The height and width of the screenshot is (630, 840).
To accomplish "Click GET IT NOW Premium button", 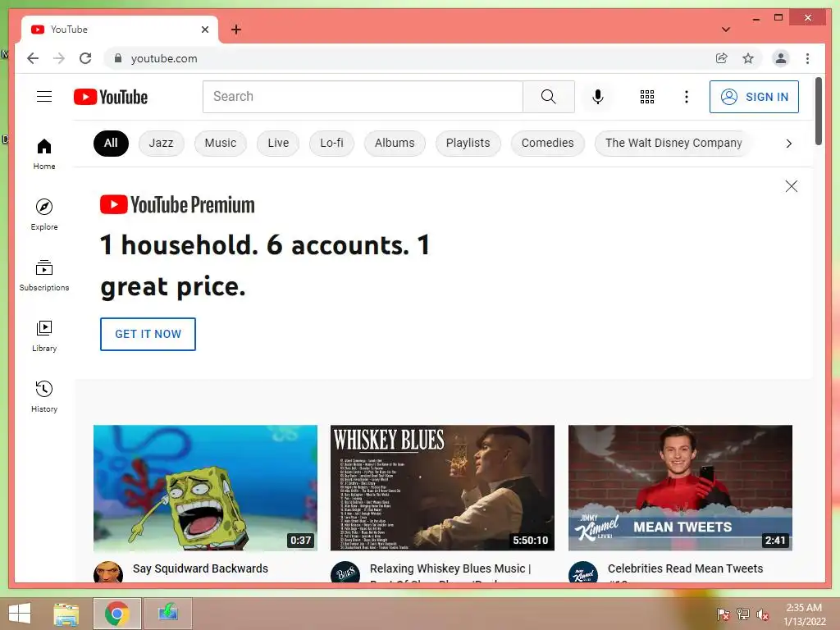I will point(148,335).
